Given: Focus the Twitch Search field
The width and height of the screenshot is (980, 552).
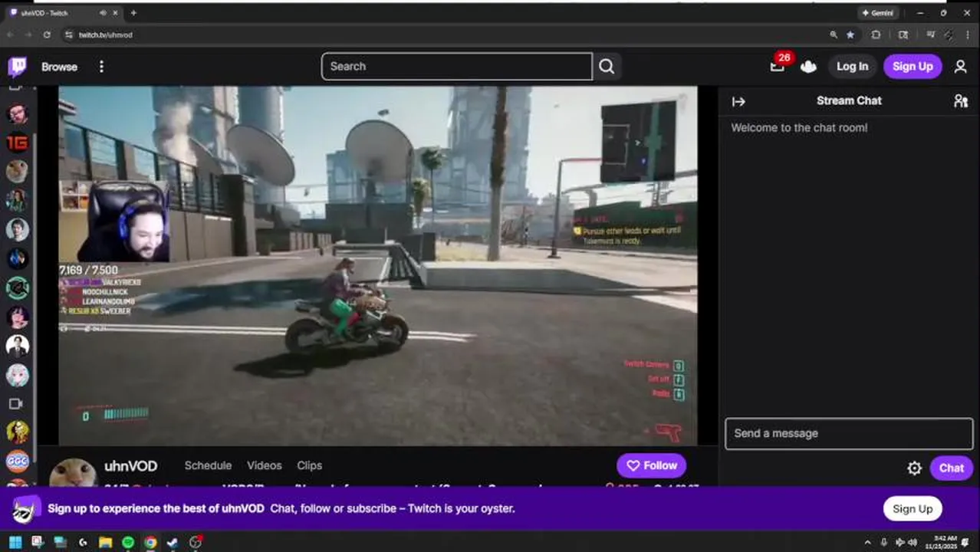Looking at the screenshot, I should pos(456,67).
